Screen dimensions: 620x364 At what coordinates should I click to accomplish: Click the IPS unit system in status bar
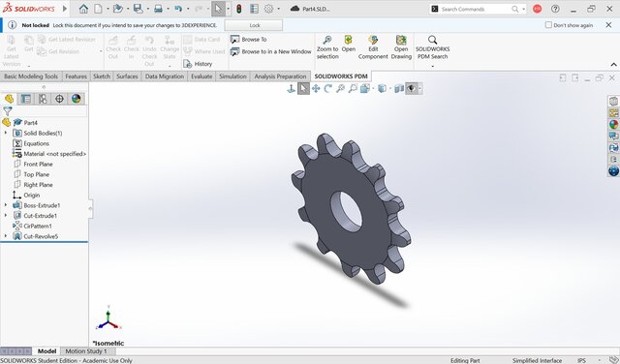tap(581, 360)
